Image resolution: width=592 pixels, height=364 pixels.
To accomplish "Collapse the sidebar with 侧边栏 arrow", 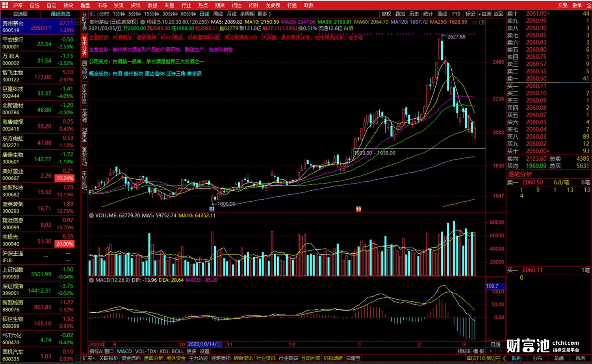I will pos(496,358).
